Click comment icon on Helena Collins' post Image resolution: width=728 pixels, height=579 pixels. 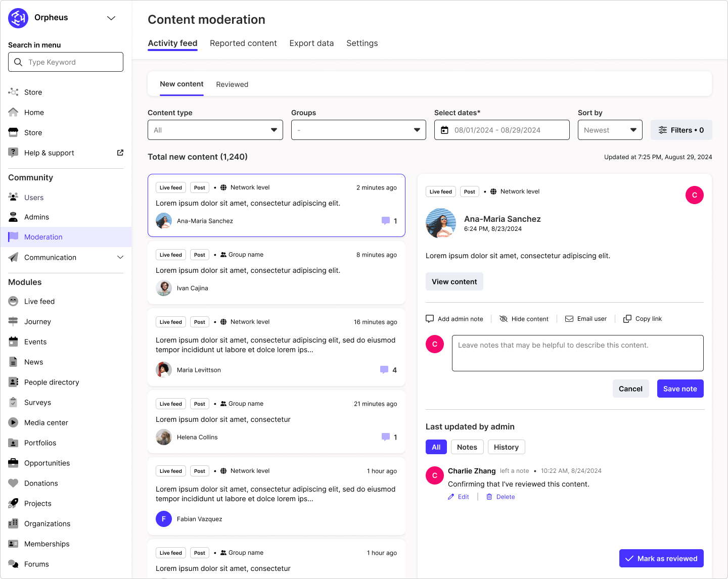pyautogui.click(x=386, y=437)
